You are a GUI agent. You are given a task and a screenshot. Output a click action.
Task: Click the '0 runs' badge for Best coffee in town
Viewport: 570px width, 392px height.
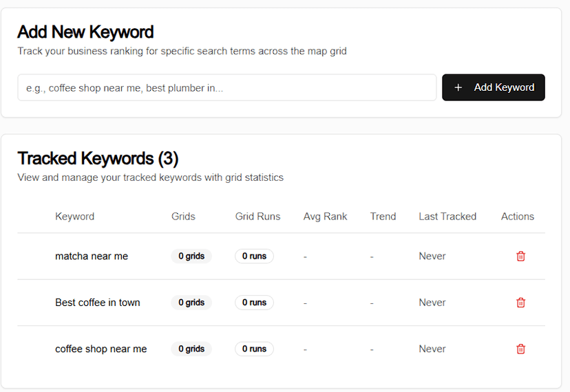coord(254,303)
